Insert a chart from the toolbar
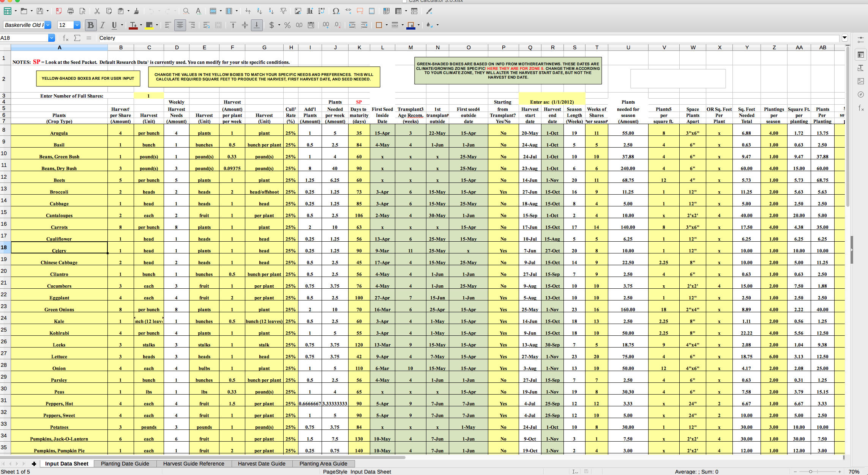The width and height of the screenshot is (868, 475). (x=310, y=11)
